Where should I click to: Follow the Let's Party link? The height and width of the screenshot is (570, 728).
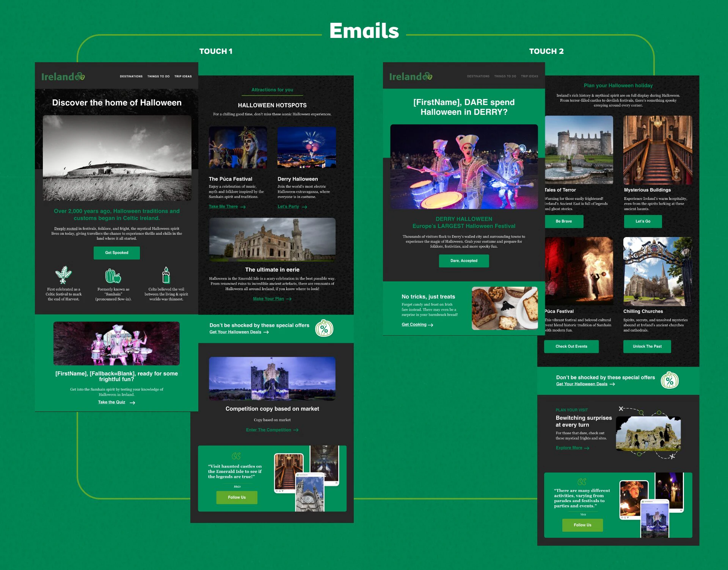click(288, 207)
